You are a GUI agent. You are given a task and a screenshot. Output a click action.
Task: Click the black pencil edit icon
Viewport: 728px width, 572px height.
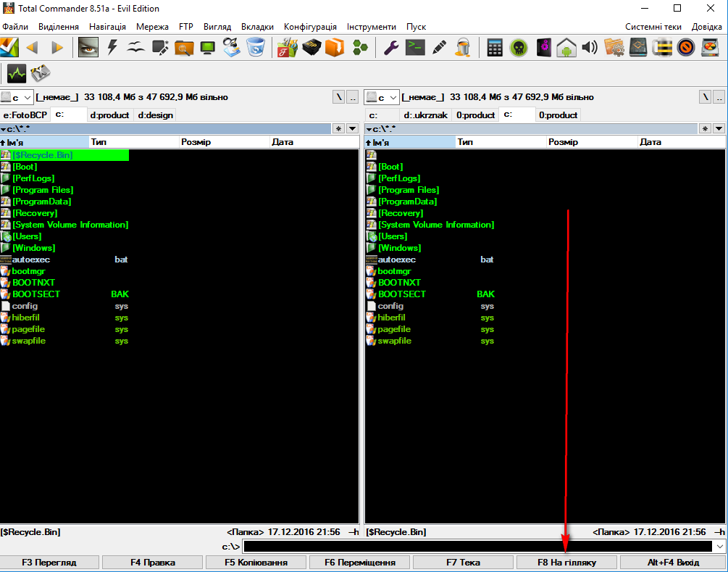(x=439, y=47)
